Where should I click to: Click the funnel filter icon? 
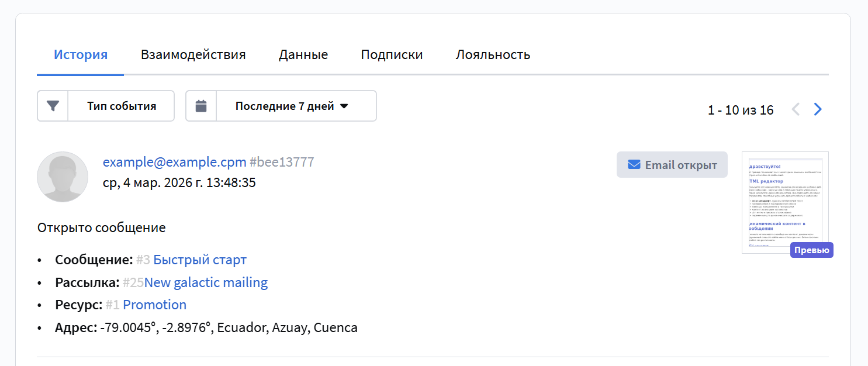[x=53, y=106]
